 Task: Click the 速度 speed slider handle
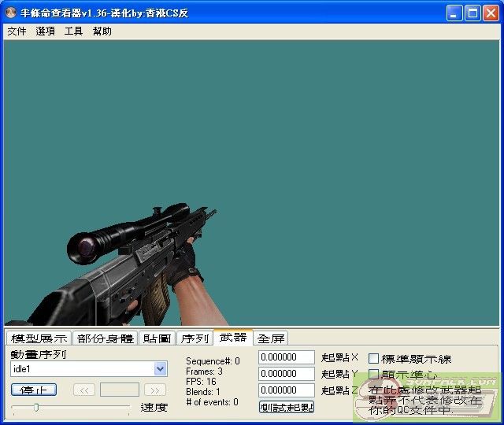[x=35, y=407]
